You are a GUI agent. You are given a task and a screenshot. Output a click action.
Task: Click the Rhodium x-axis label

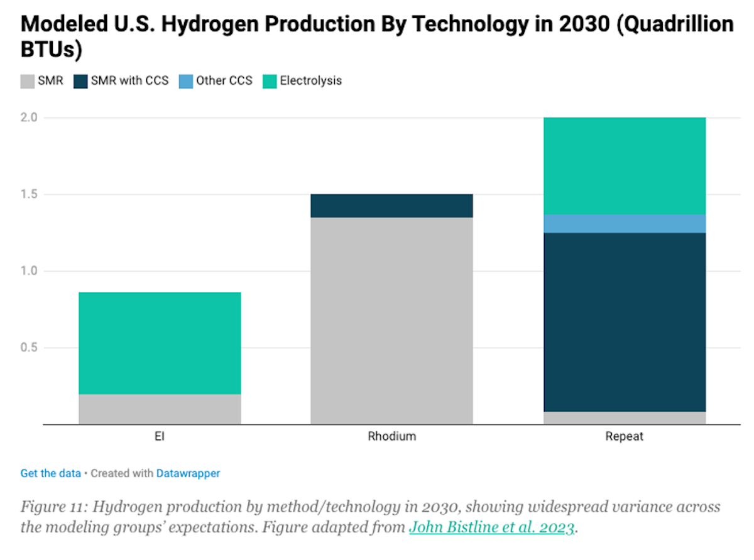391,436
